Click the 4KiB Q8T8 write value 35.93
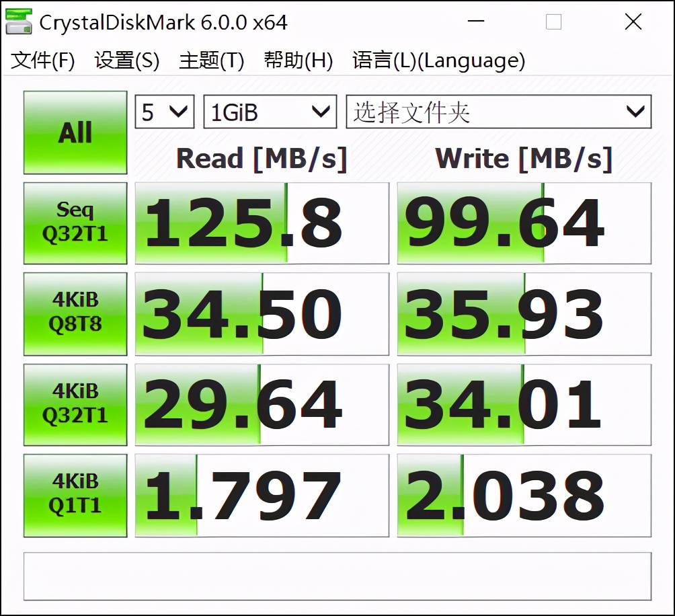Screen dimensions: 675x616 (x=524, y=314)
